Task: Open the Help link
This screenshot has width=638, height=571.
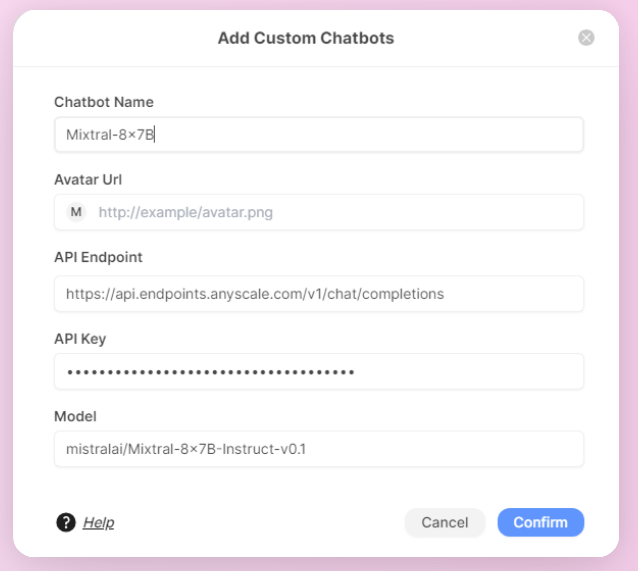Action: click(98, 522)
